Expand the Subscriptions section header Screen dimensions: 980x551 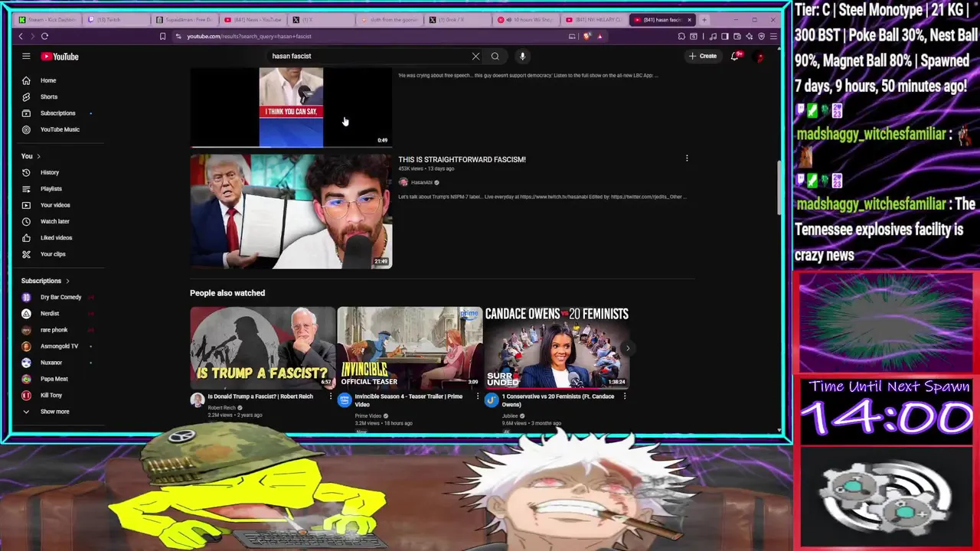click(x=45, y=281)
